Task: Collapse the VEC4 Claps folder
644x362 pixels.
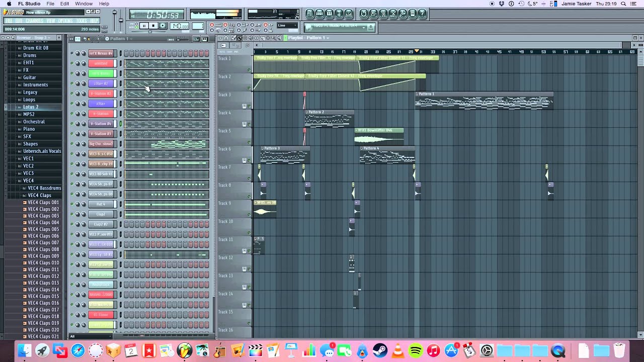Action: [39, 195]
